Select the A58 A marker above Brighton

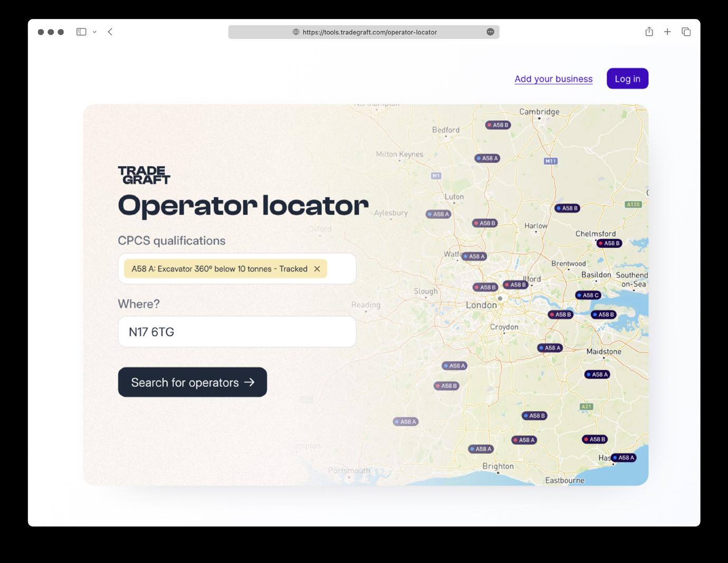click(480, 449)
